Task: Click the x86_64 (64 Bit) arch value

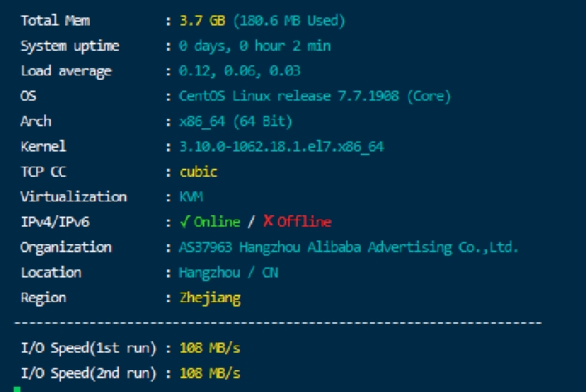Action: coord(235,121)
